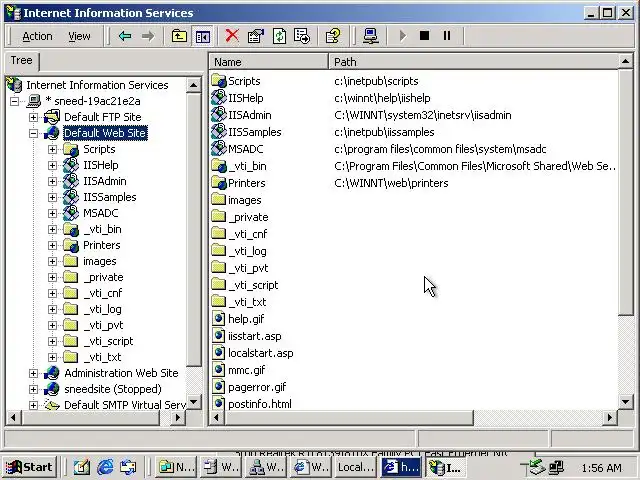640x480 pixels.
Task: Expand the Default FTP Site node
Action: click(33, 117)
